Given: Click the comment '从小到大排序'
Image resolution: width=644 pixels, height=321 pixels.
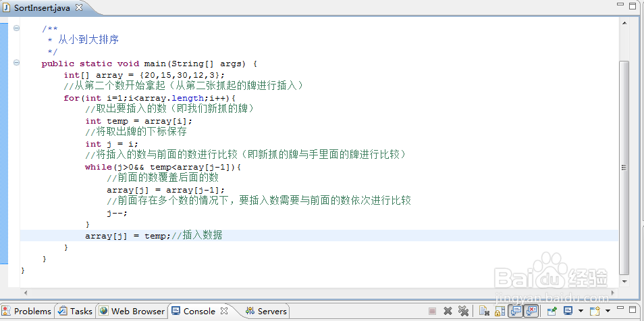Looking at the screenshot, I should click(x=88, y=40).
